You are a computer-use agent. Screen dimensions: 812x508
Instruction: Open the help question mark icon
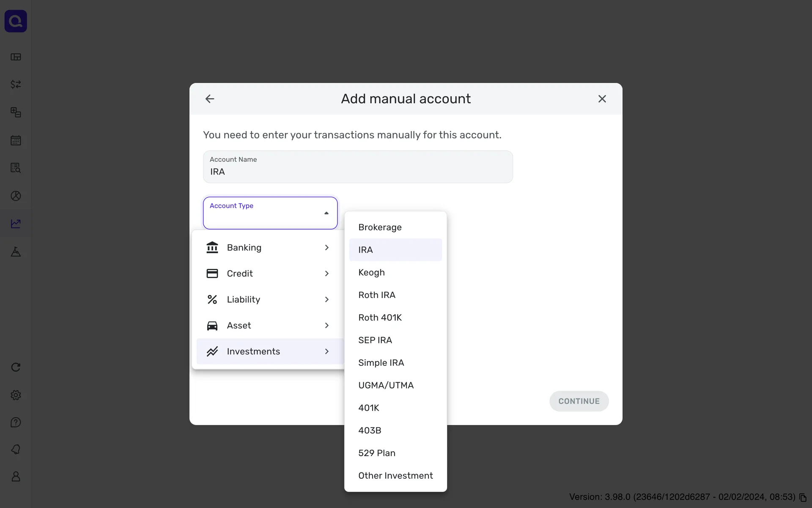click(x=16, y=422)
